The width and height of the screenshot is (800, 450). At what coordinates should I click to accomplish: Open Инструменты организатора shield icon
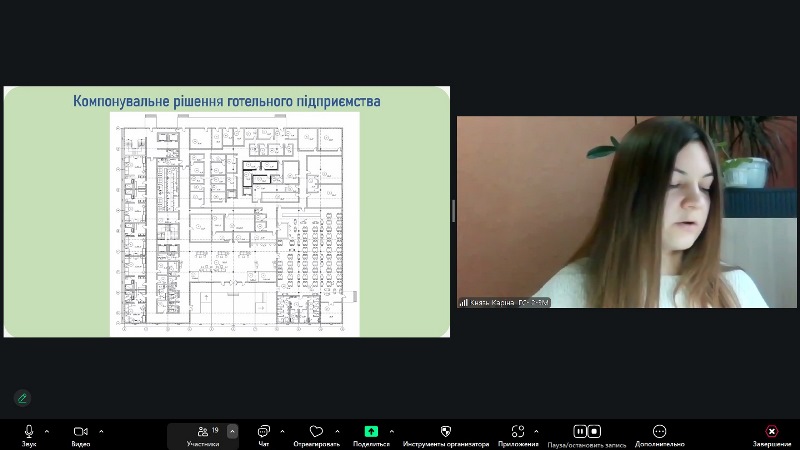[446, 431]
